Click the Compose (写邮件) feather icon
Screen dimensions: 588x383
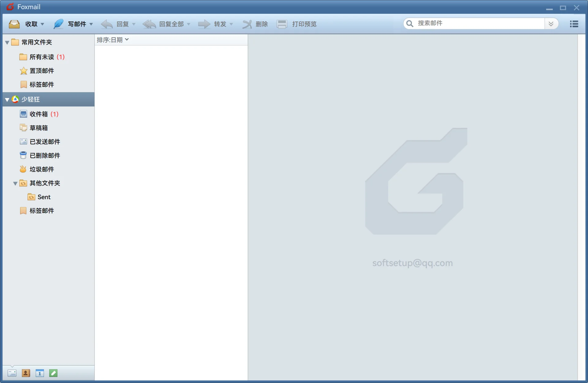58,24
